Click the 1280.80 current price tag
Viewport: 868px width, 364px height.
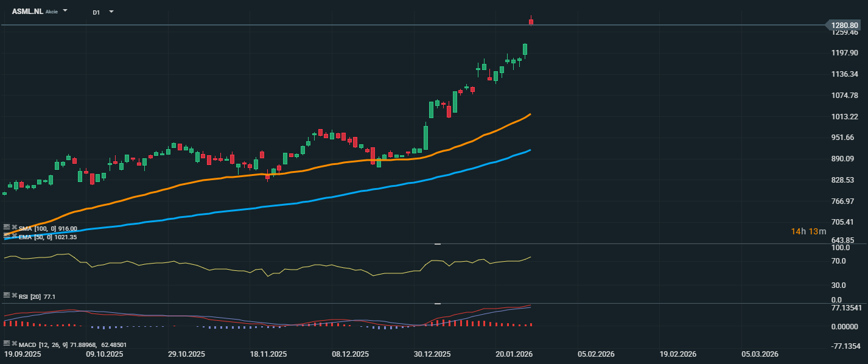844,25
